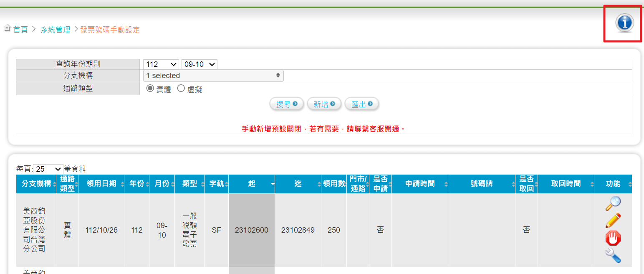Click the 匯出 export button
The image size is (644, 274).
point(362,104)
